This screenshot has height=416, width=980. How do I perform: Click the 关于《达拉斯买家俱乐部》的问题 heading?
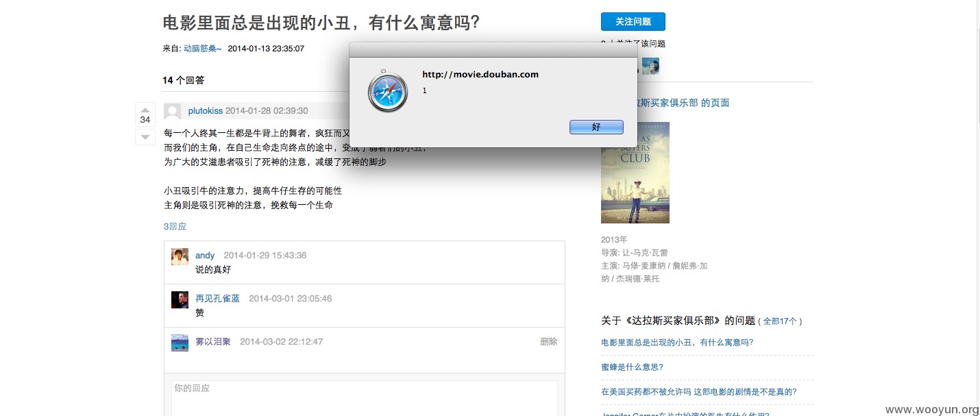[678, 320]
